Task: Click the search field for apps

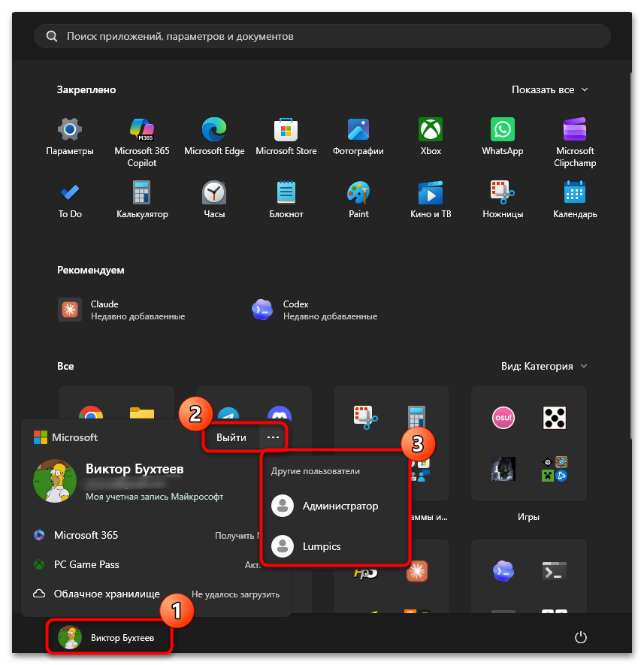Action: pos(322,37)
